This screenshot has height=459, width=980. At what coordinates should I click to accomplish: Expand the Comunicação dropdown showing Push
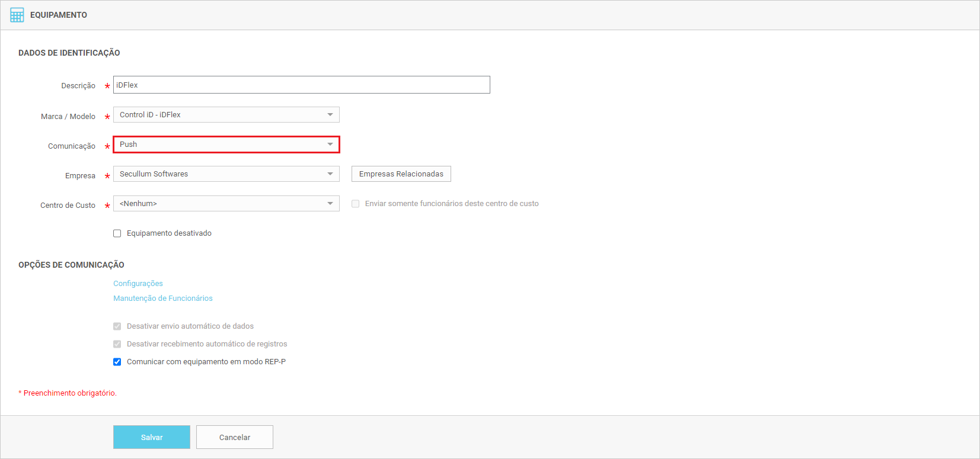(225, 145)
